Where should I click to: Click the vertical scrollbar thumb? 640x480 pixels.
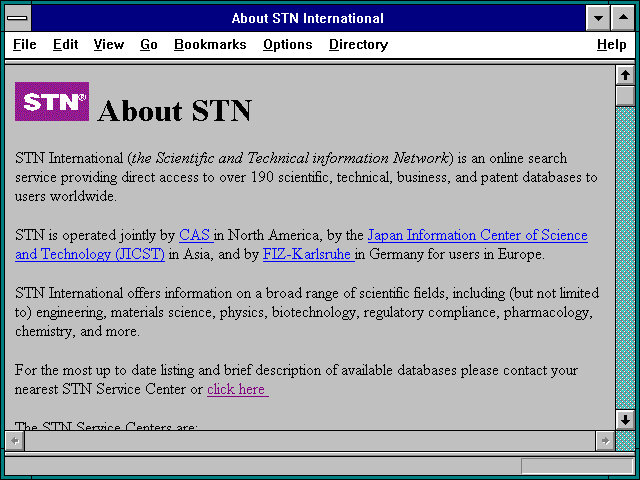625,96
